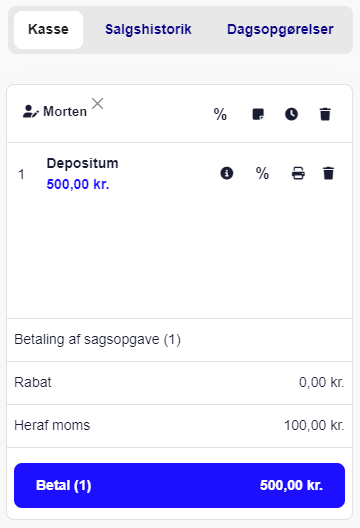
Task: Click the Rabat row amount
Action: 322,383
